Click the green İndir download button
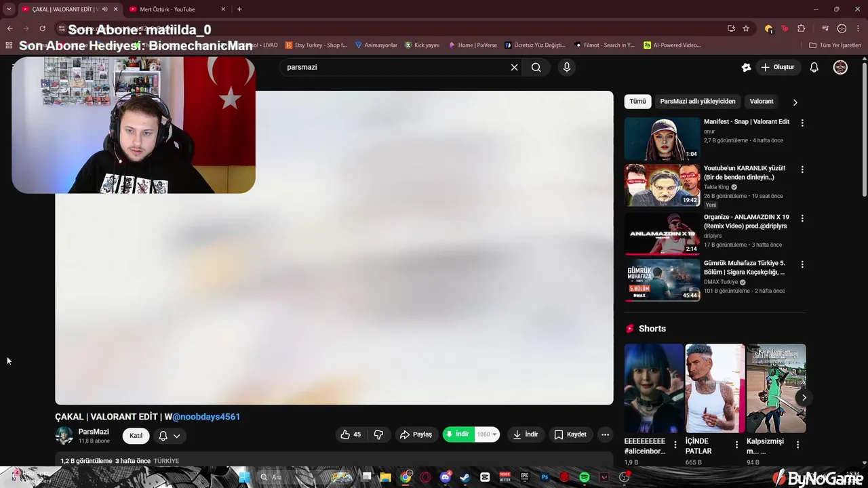 pyautogui.click(x=458, y=434)
